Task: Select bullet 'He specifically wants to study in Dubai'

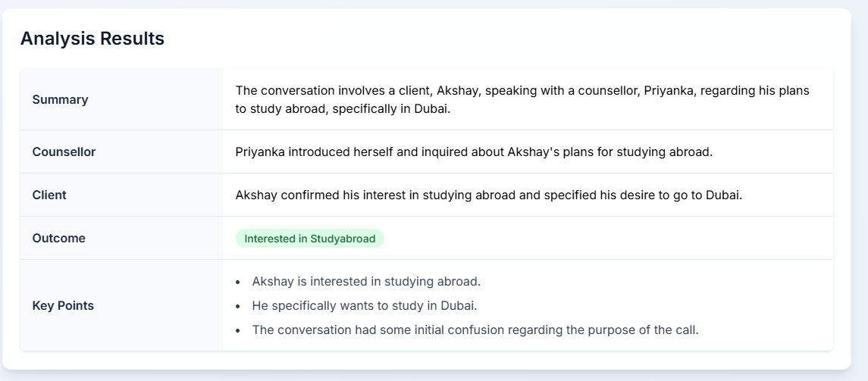Action: click(x=364, y=305)
